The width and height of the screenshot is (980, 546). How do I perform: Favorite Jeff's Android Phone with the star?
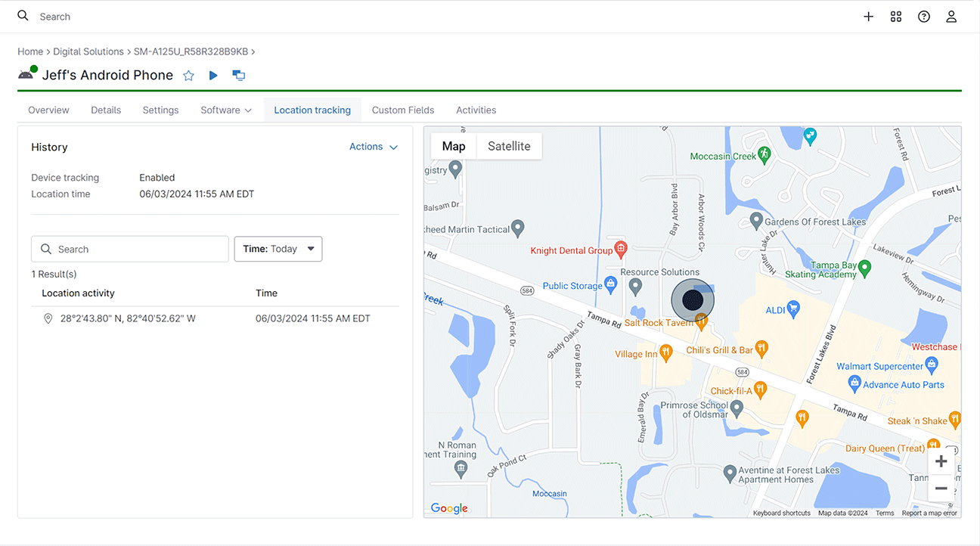188,75
